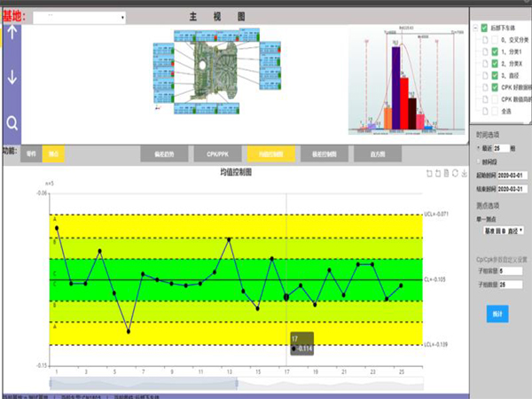Viewport: 532px width, 399px height.
Task: Toggle the 后部下车体 root checkbox
Action: tap(484, 27)
